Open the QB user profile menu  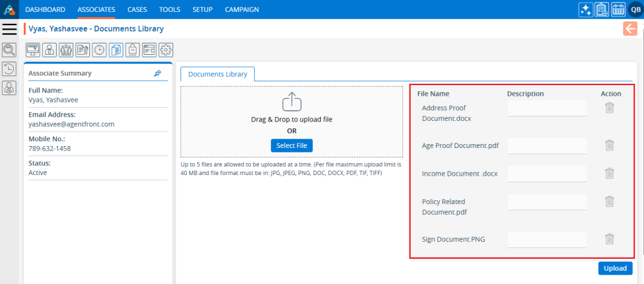coord(634,9)
